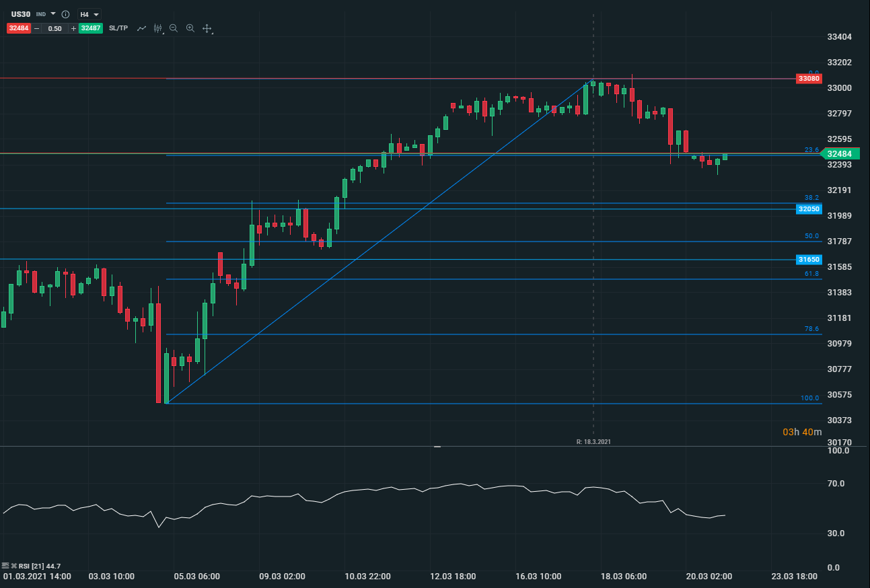Select the blue 32050 price level tag
The width and height of the screenshot is (870, 588).
pyautogui.click(x=809, y=209)
